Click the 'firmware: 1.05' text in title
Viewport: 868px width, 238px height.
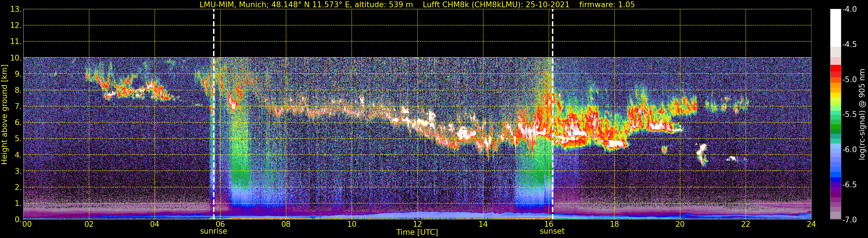(x=607, y=5)
